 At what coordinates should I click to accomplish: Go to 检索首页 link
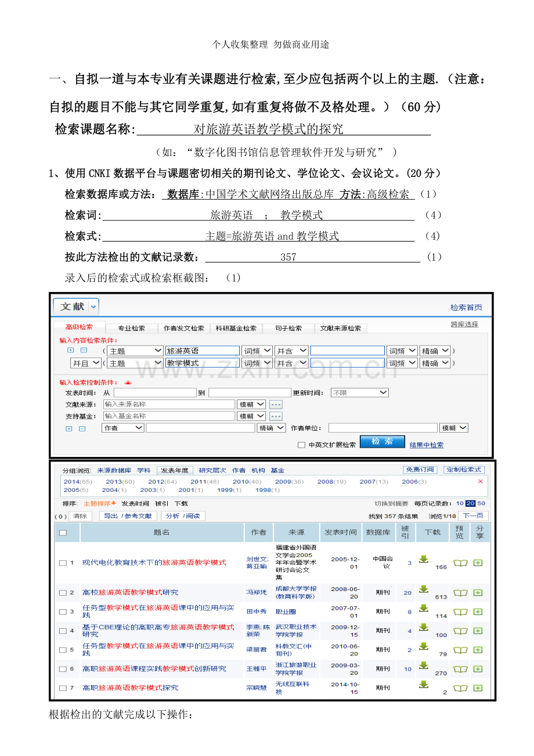coord(466,308)
